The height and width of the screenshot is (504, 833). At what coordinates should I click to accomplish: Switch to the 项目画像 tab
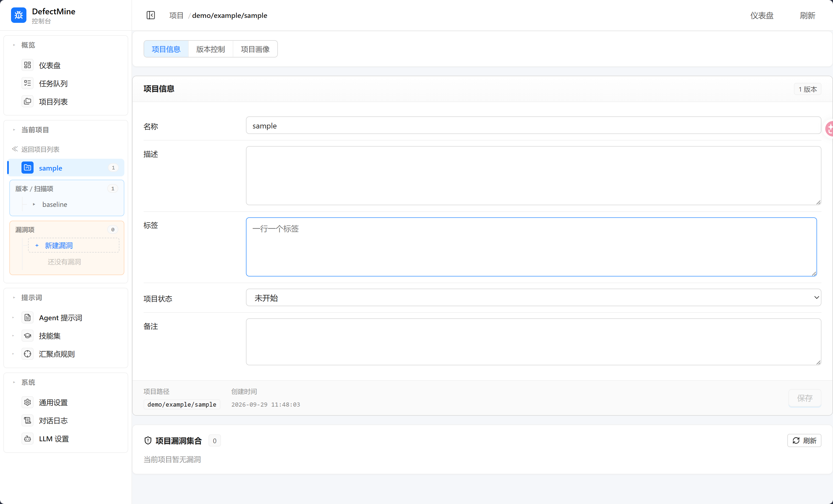(255, 49)
